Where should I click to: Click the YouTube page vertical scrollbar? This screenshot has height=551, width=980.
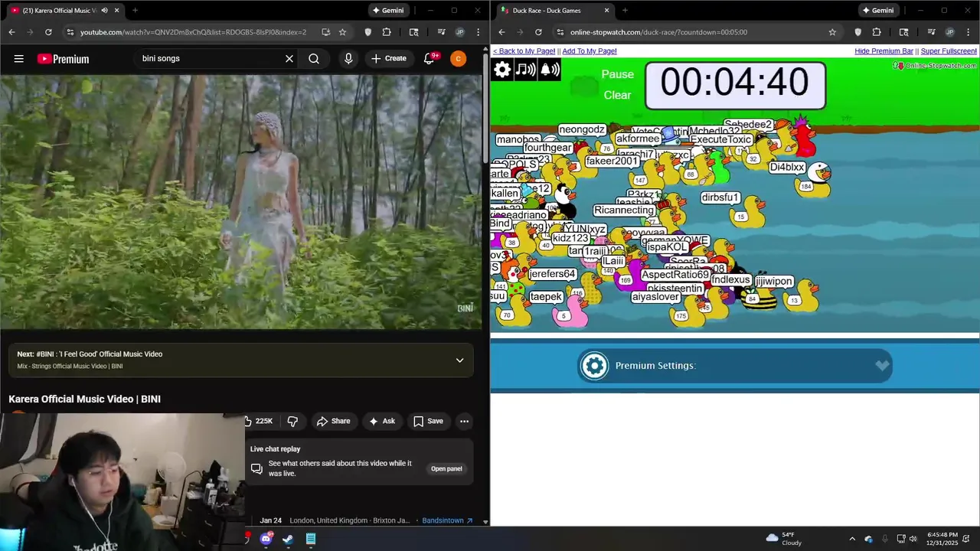[485, 107]
